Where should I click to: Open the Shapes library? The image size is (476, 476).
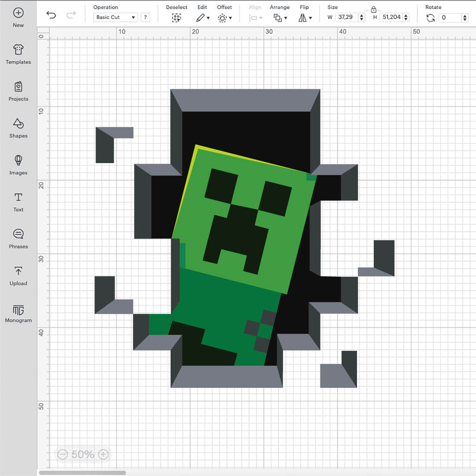click(18, 124)
